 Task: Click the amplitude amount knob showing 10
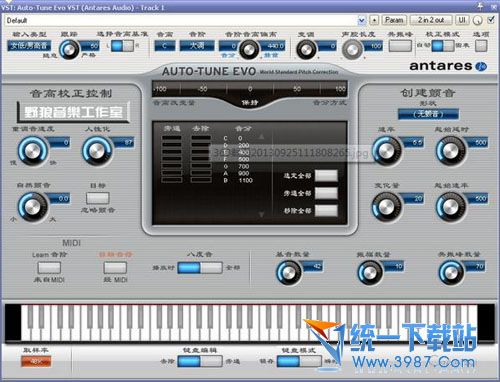pyautogui.click(x=370, y=273)
